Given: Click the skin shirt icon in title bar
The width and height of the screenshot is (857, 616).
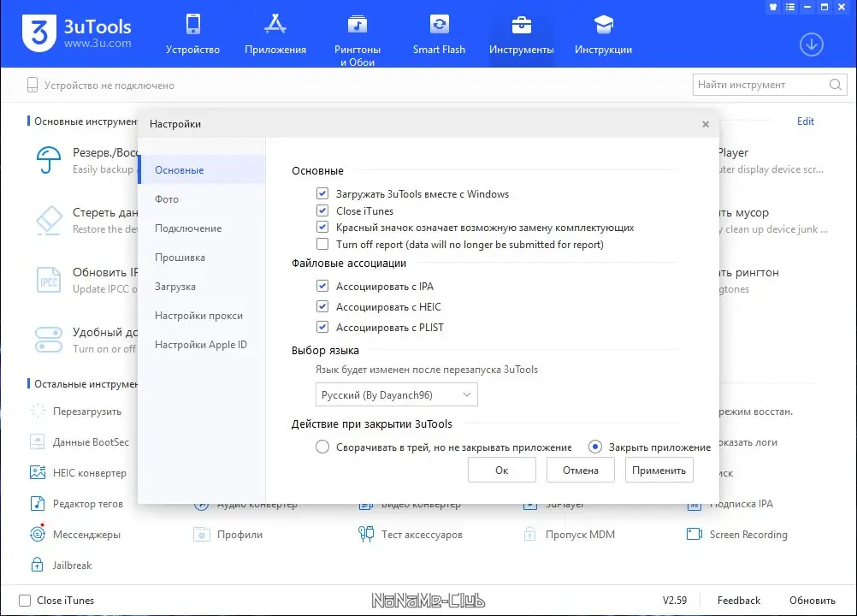Looking at the screenshot, I should [x=773, y=7].
